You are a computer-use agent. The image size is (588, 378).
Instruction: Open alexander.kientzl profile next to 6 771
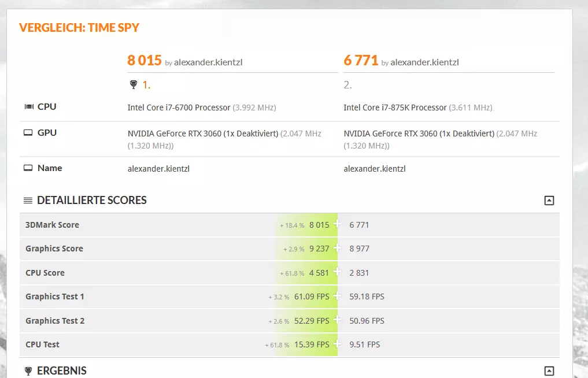424,62
